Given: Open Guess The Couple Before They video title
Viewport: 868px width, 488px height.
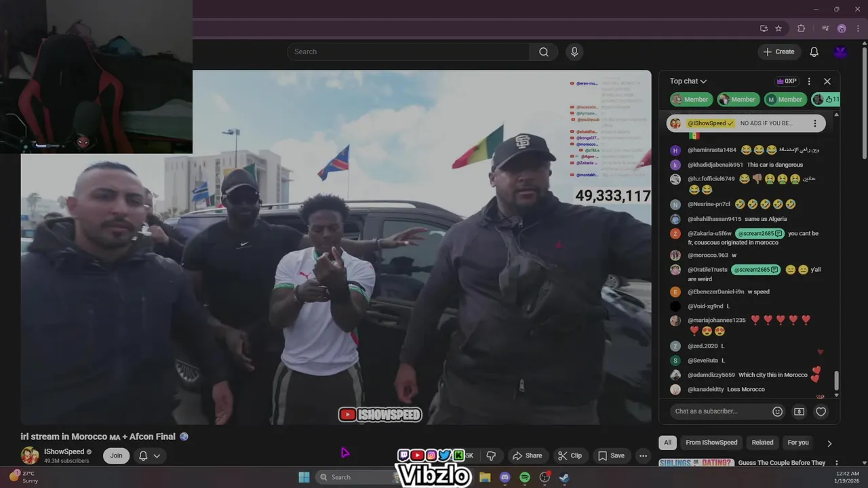Looking at the screenshot, I should [782, 463].
